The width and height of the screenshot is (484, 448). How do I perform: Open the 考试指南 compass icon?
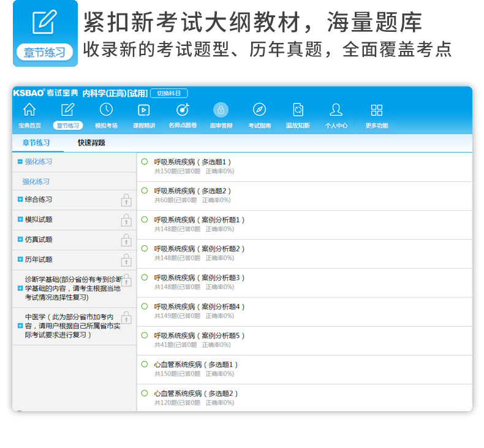[259, 110]
